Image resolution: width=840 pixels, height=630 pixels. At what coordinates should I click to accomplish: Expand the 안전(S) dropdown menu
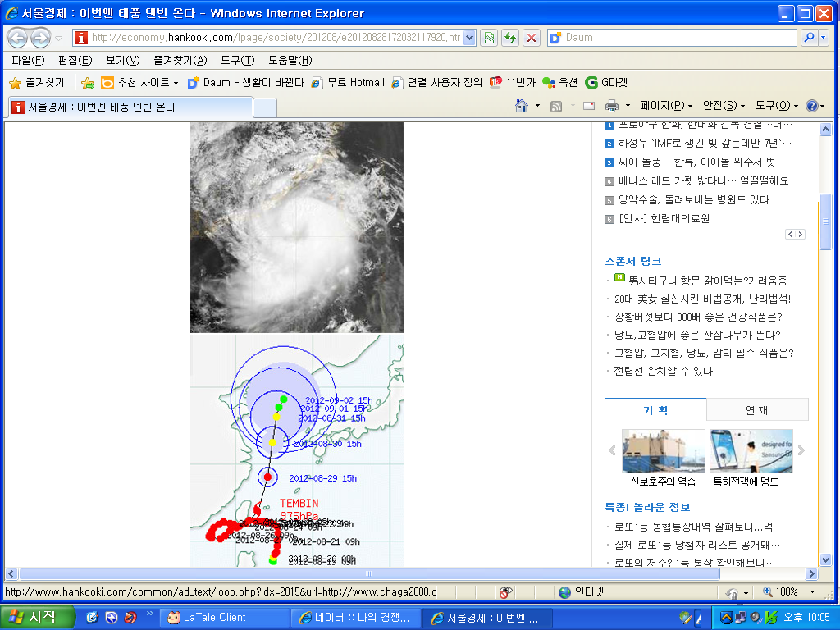tap(724, 106)
